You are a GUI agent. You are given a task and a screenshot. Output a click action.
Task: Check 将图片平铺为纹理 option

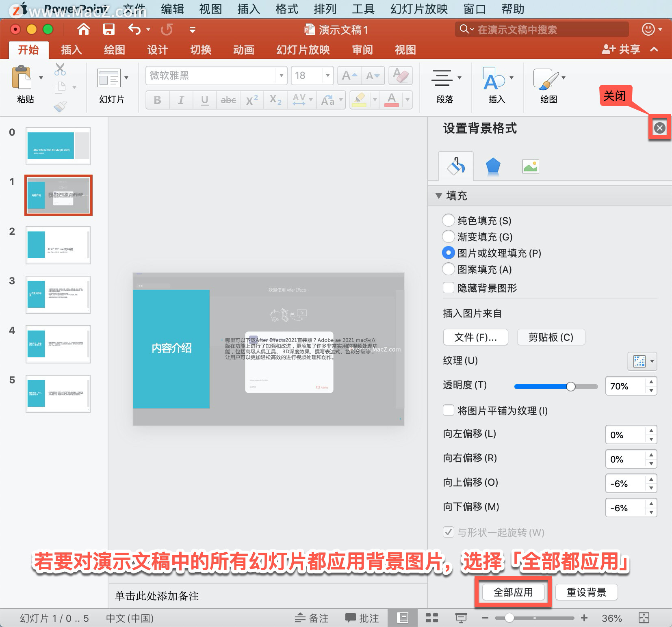(x=449, y=411)
